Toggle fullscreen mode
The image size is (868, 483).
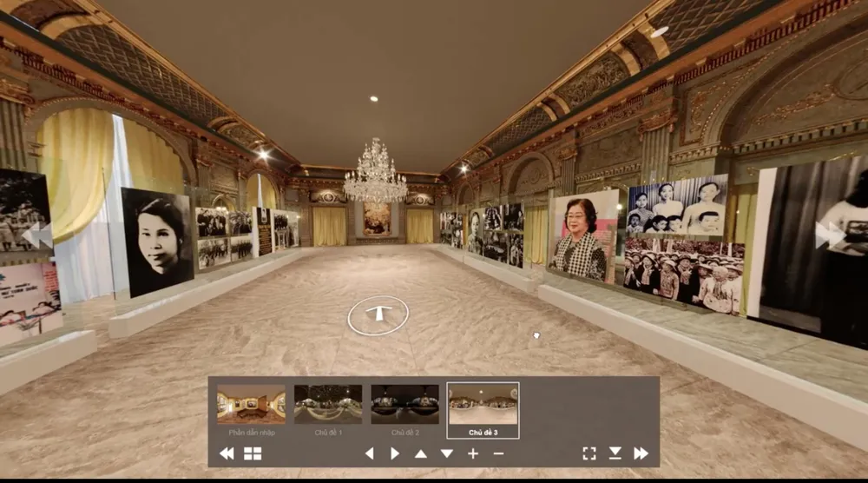[x=589, y=453]
